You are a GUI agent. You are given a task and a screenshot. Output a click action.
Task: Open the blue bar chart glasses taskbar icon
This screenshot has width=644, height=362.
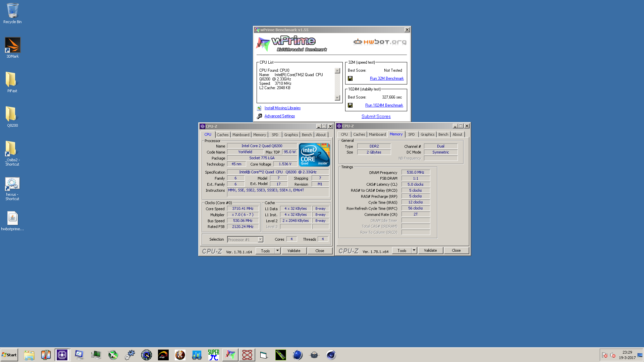click(x=197, y=355)
